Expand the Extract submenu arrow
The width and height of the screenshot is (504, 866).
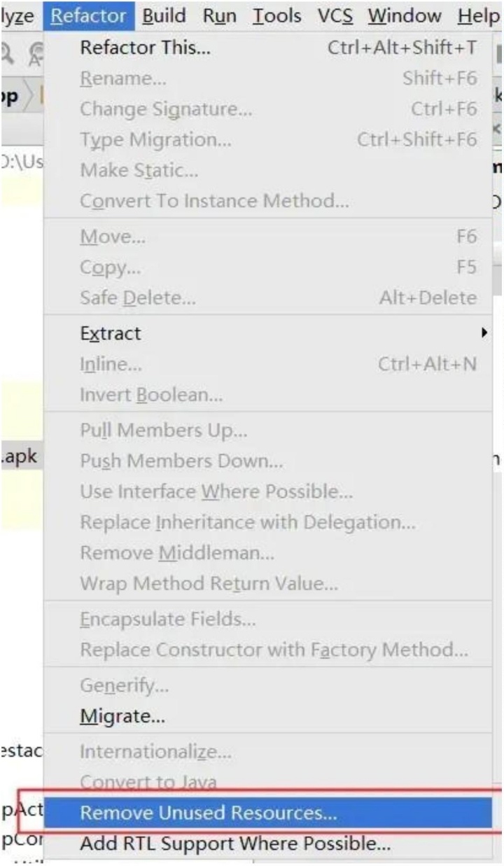click(484, 333)
